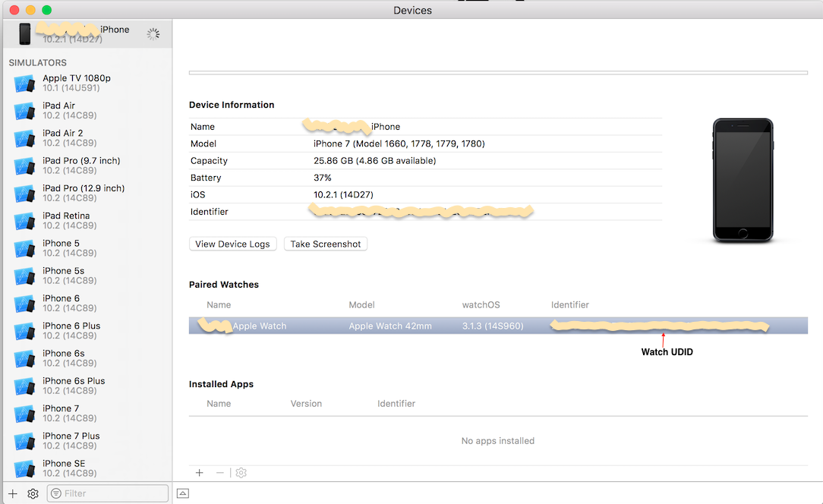Select iPhone 5s simulator row
This screenshot has width=823, height=504.
87,276
